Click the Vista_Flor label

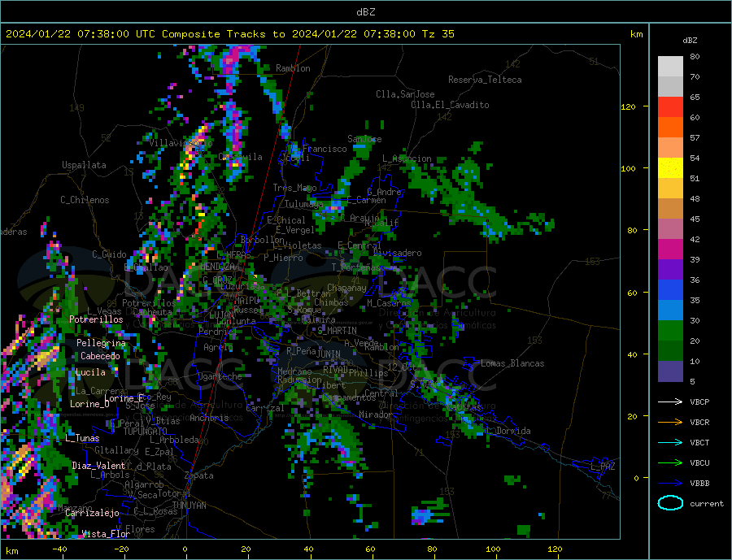[x=106, y=534]
